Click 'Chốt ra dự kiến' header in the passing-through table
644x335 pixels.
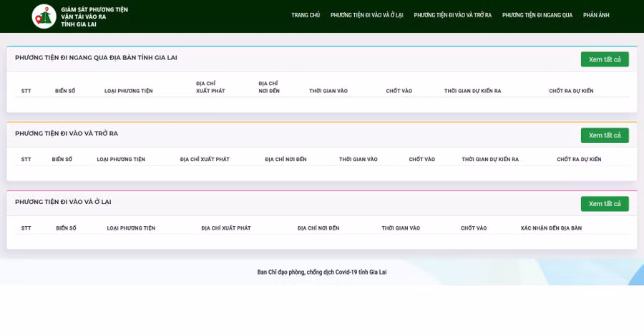pyautogui.click(x=571, y=91)
